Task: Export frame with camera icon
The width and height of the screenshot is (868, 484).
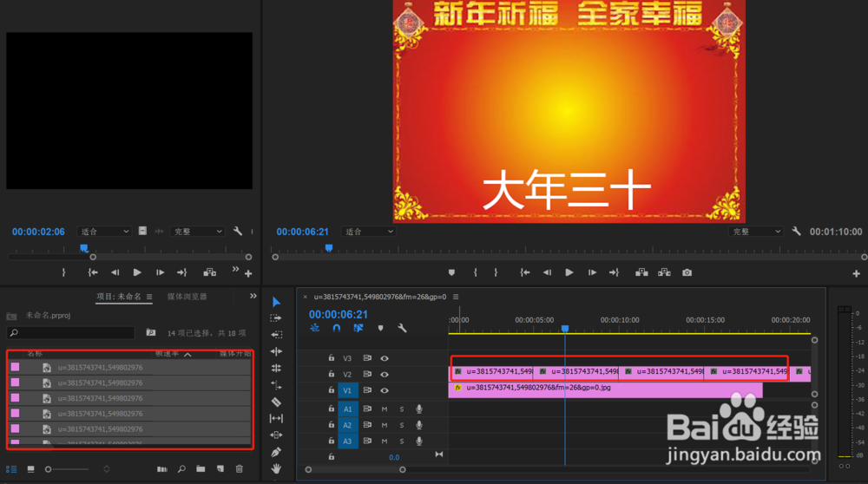Action: [687, 272]
